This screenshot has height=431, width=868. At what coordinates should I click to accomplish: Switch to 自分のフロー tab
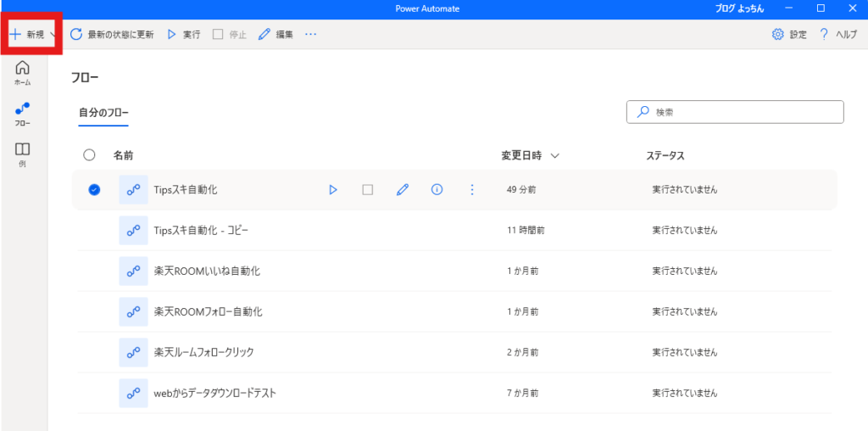point(103,113)
